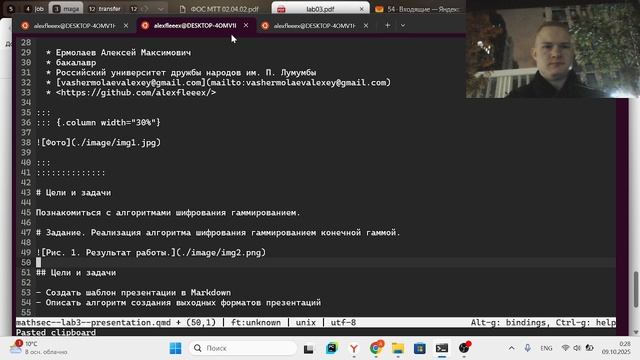The width and height of the screenshot is (640, 360).
Task: Switch to the first alexfleeex terminal tab
Action: 74,26
